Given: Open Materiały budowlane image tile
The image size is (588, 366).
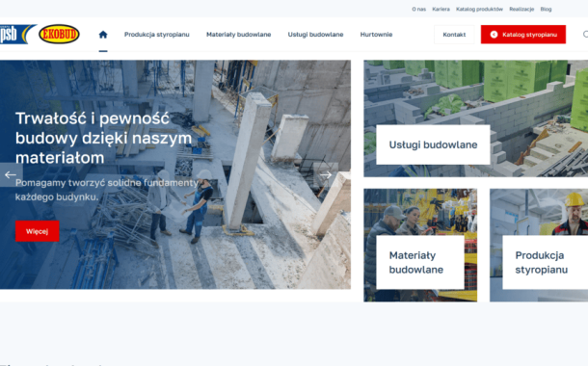Looking at the screenshot, I should click(420, 245).
